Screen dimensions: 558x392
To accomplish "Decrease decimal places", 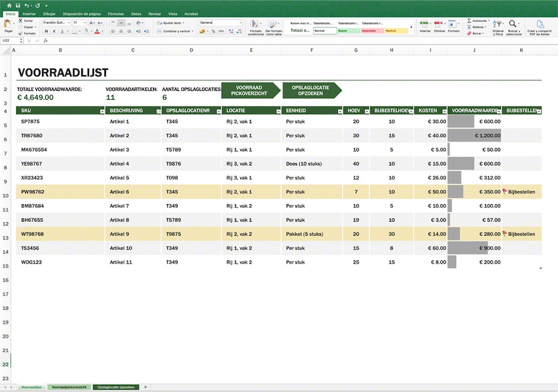I will point(238,31).
